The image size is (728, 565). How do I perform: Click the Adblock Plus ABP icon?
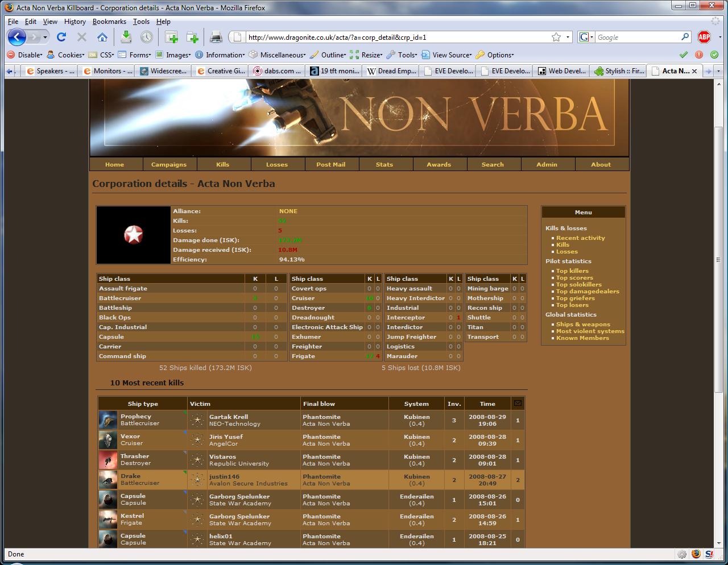pyautogui.click(x=704, y=37)
